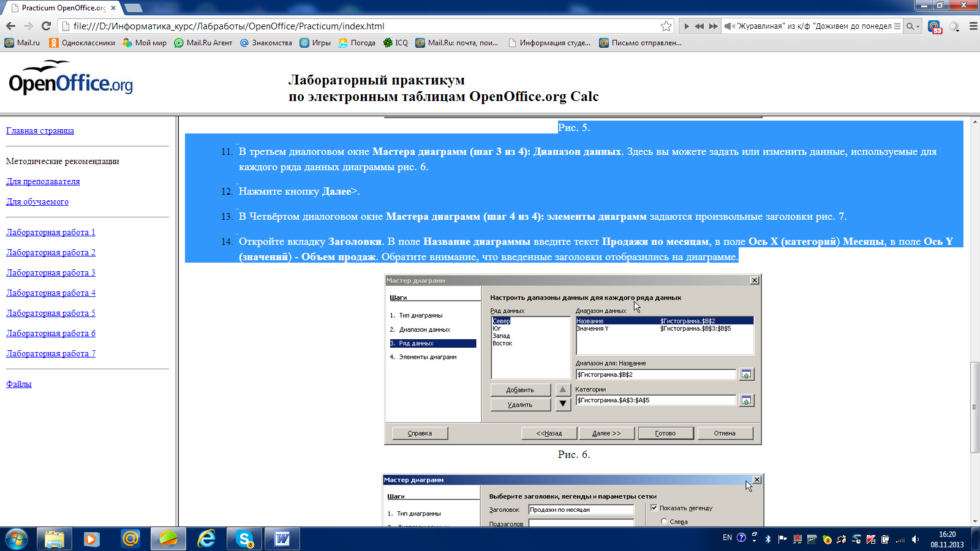Viewport: 980px width, 551px height.
Task: Click the EN language indicator
Action: pyautogui.click(x=727, y=538)
